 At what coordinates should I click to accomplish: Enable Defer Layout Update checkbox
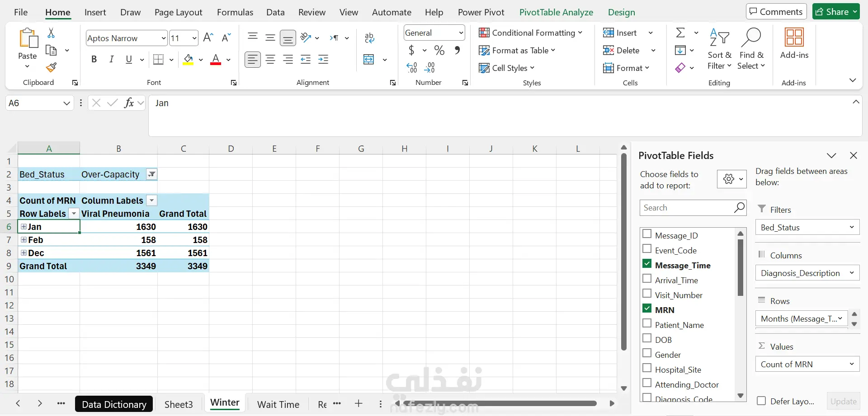pyautogui.click(x=761, y=401)
